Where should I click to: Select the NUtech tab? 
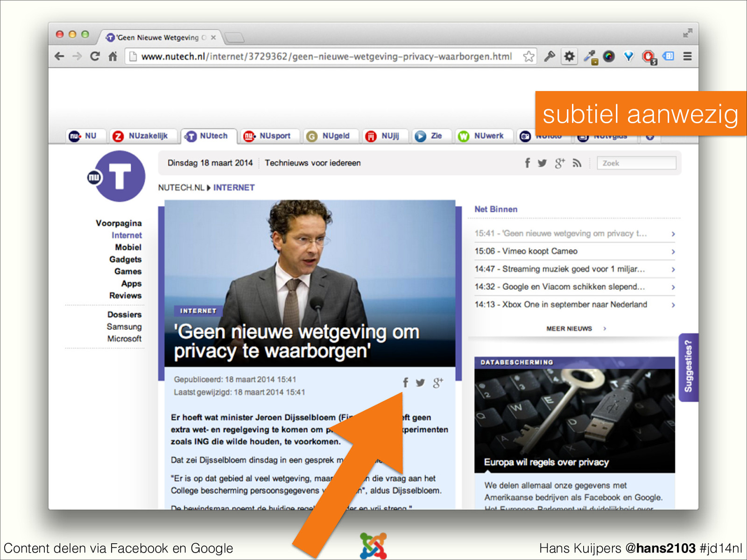pyautogui.click(x=209, y=136)
